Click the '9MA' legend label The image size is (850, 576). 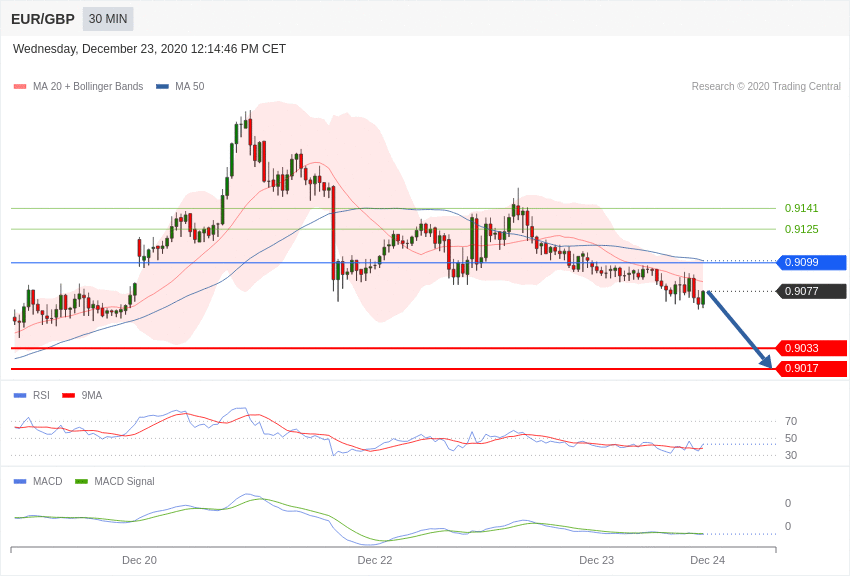tap(92, 396)
